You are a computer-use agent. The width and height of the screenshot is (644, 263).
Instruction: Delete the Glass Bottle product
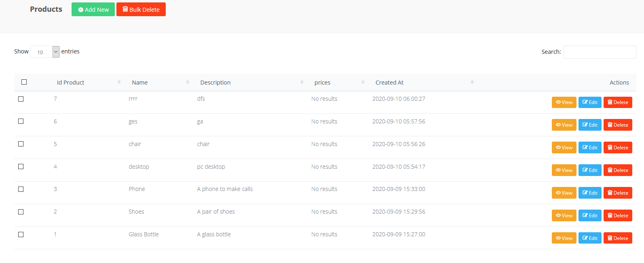618,238
